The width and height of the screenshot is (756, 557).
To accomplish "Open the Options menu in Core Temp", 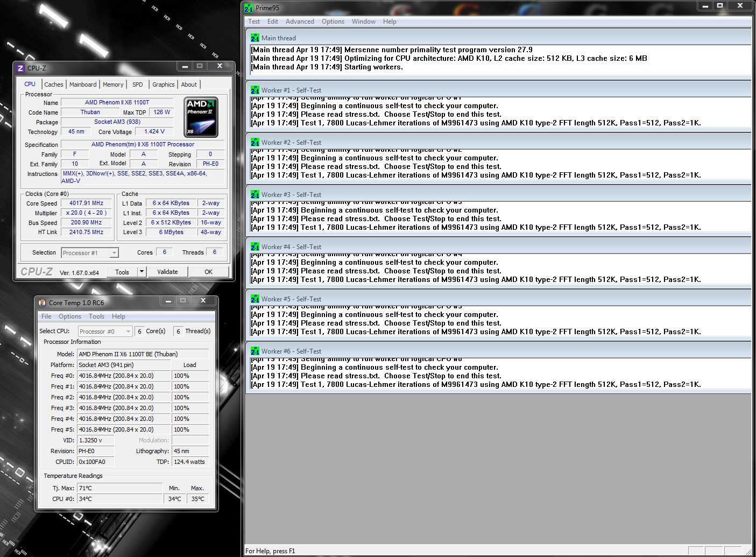I will (x=70, y=316).
